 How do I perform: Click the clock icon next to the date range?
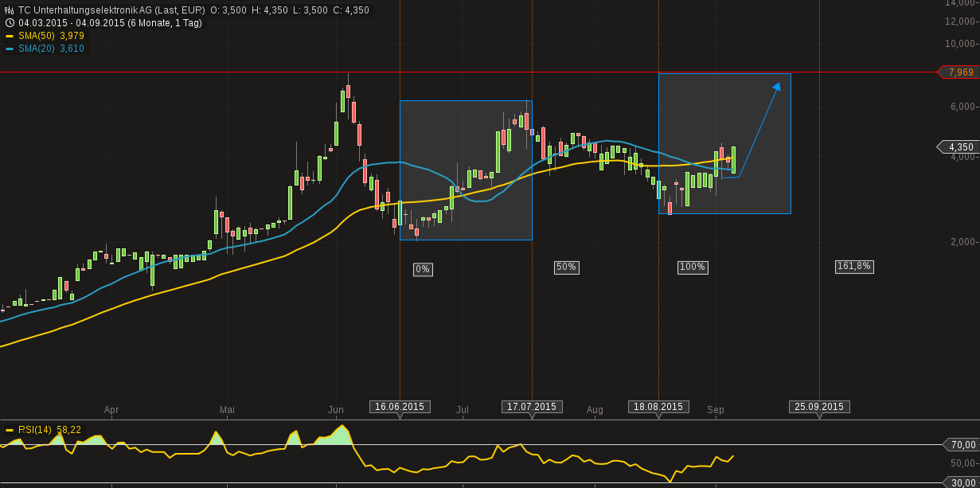coord(10,23)
